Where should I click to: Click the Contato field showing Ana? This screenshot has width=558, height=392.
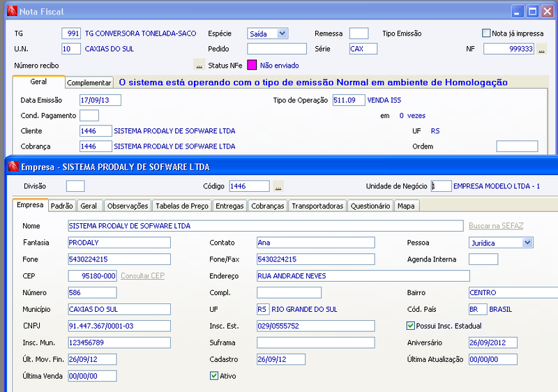pos(316,243)
